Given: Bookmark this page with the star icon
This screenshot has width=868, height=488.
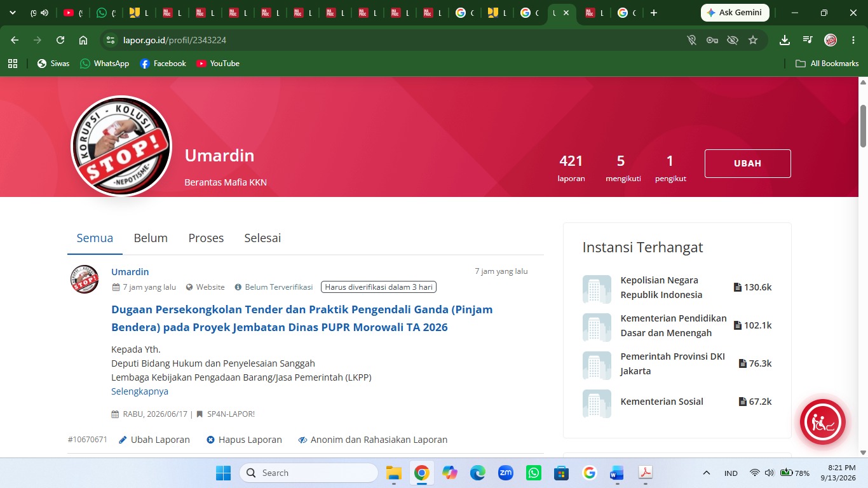Looking at the screenshot, I should click(753, 40).
